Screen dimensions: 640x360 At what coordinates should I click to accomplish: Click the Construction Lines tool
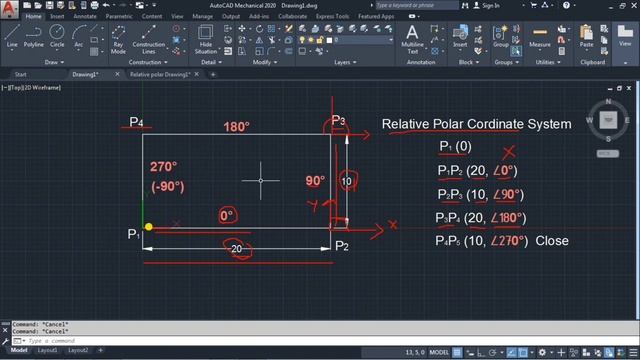point(149,40)
